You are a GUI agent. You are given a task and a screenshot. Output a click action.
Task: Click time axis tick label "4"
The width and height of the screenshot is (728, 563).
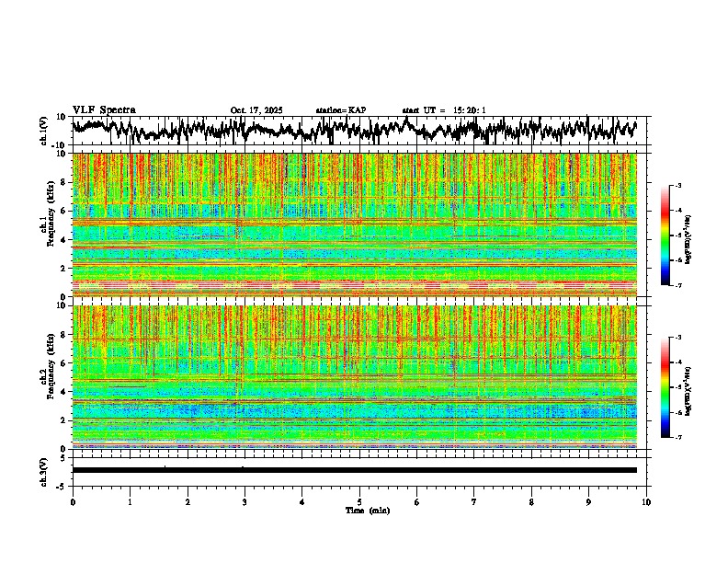[302, 502]
